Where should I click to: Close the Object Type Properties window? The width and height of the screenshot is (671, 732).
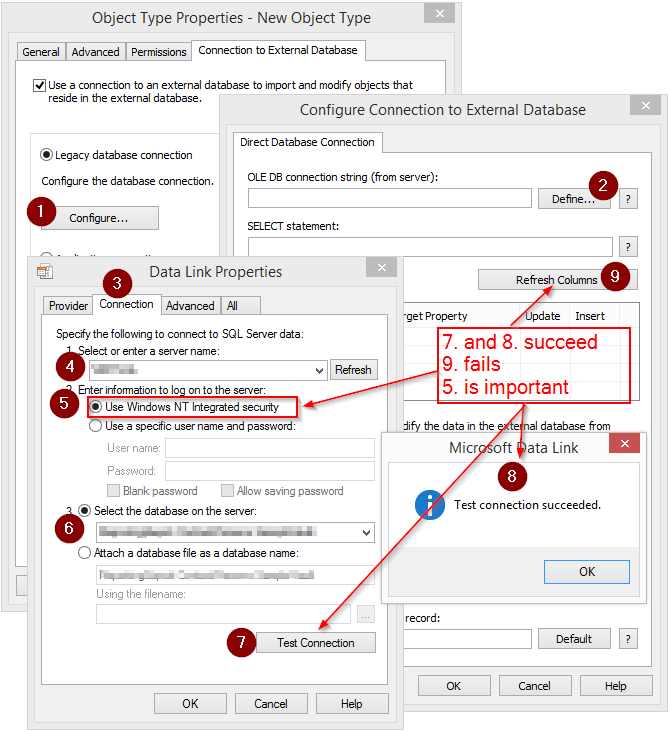[439, 14]
